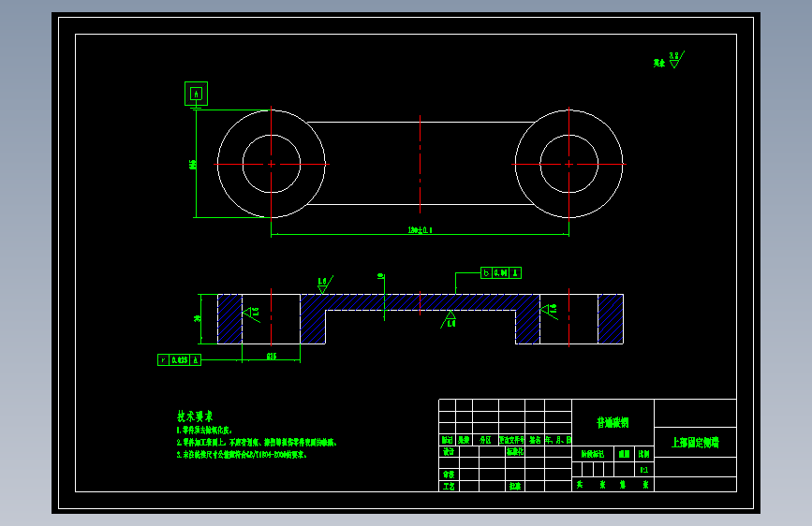The image size is (812, 526).
Task: Click the 分区 column header cell
Action: pos(486,440)
